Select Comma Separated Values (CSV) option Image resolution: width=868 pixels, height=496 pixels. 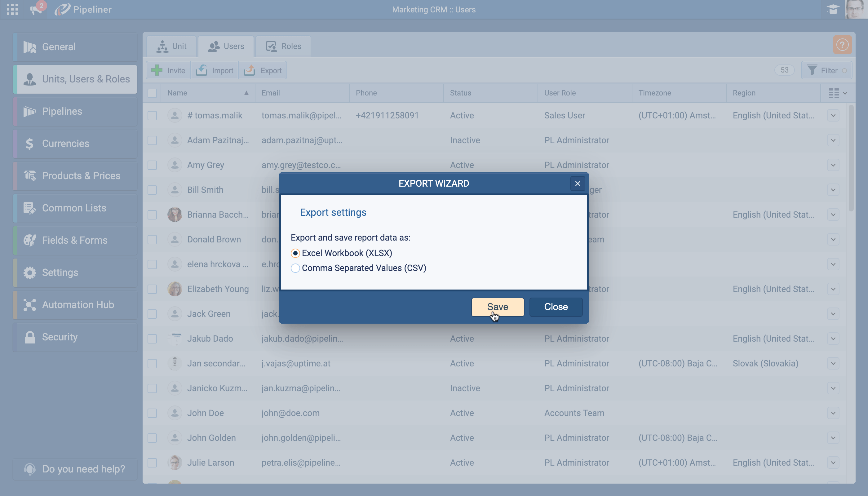pos(295,268)
